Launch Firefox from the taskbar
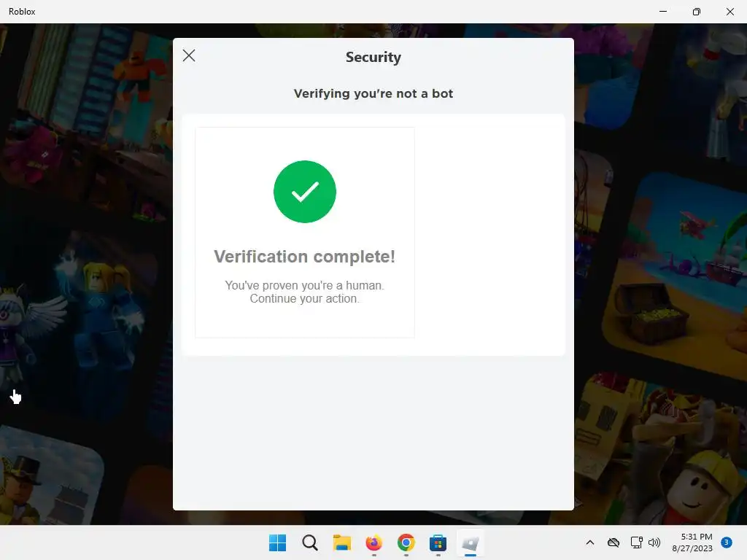Viewport: 747px width, 560px height. pos(374,542)
